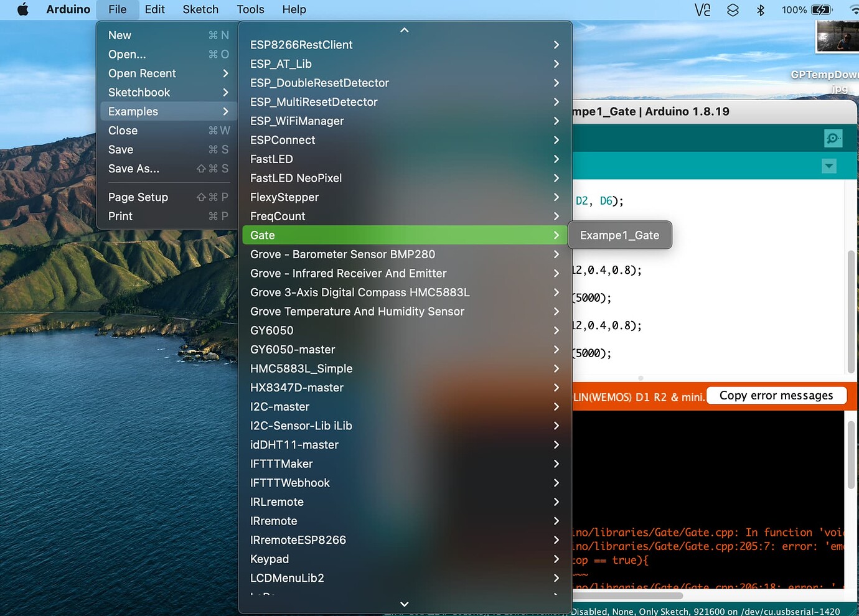This screenshot has width=859, height=616.
Task: Open the sketch tab options dropdown
Action: tap(828, 166)
